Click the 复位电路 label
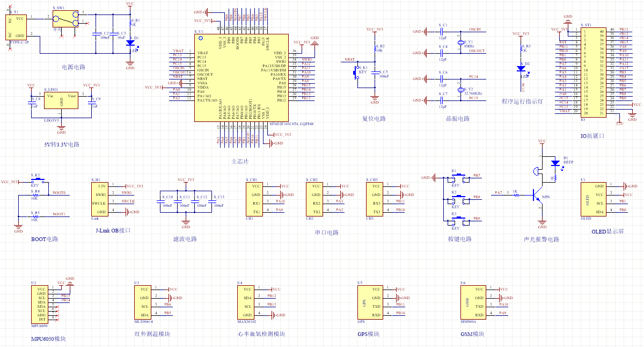 374,118
